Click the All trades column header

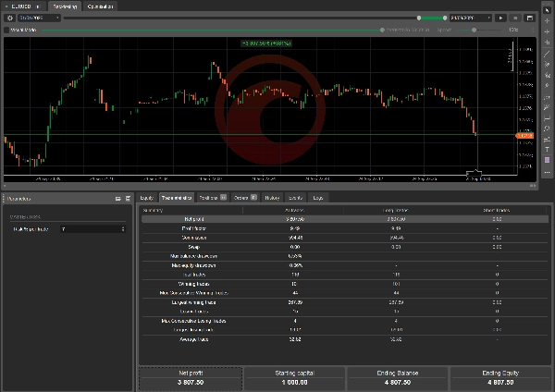point(294,210)
